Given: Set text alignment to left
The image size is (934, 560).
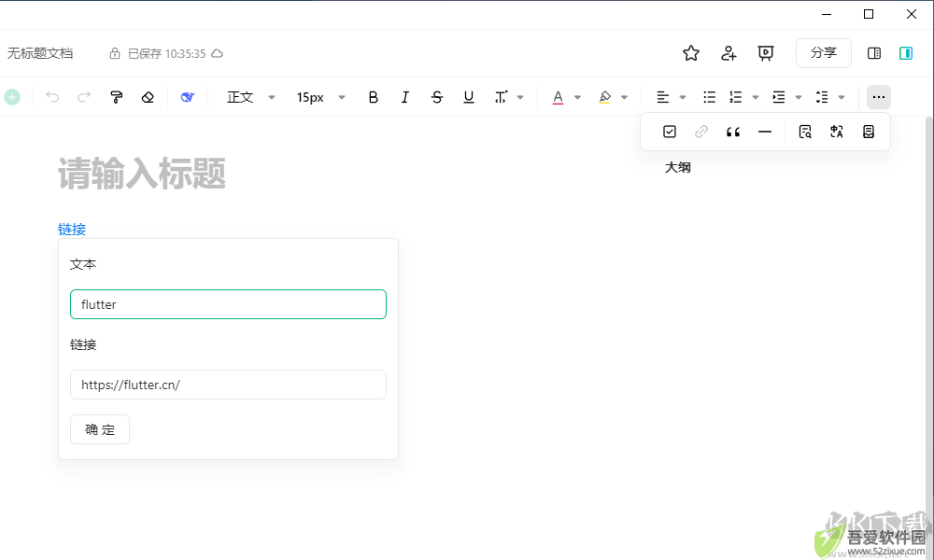Looking at the screenshot, I should click(663, 97).
